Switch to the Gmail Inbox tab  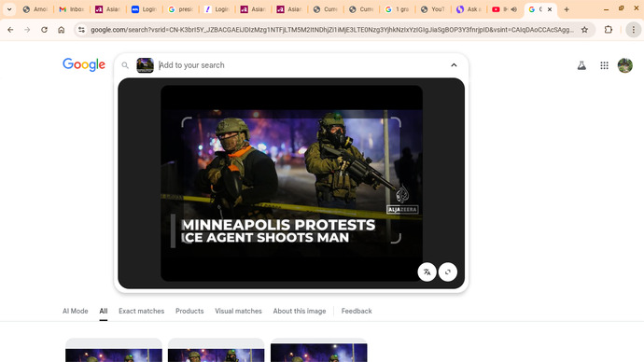(72, 9)
